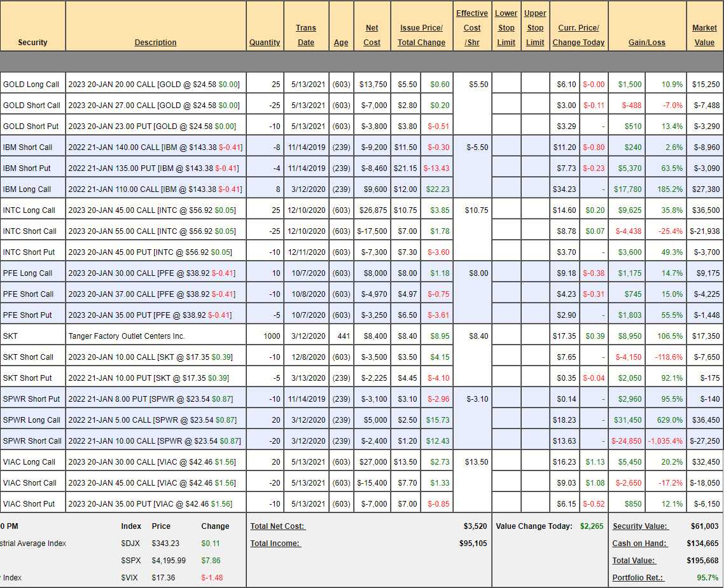Select the Cash on Hand label
The height and width of the screenshot is (588, 724).
[639, 544]
